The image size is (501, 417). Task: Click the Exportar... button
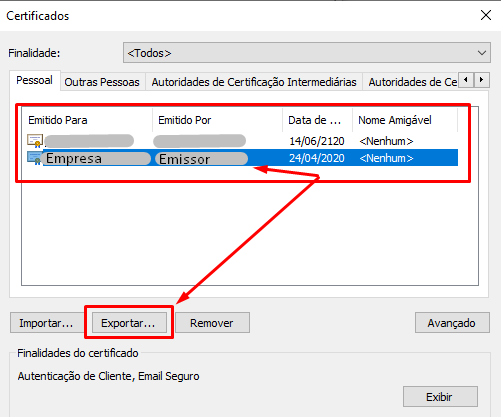[x=129, y=323]
